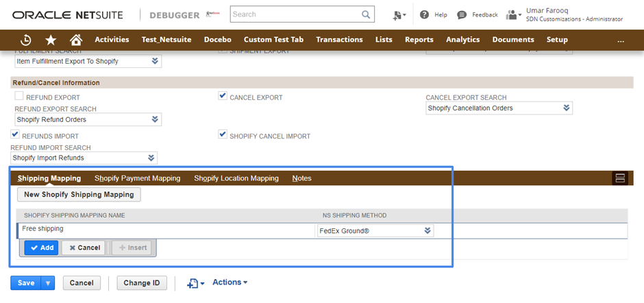The width and height of the screenshot is (644, 303).
Task: Click the Change ID button
Action: point(142,283)
